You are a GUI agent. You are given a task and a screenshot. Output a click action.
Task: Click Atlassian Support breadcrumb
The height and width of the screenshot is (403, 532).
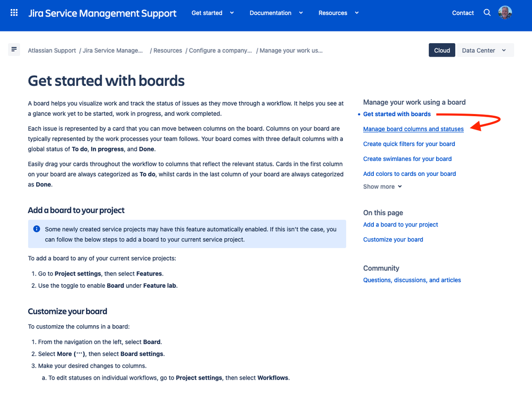(x=52, y=51)
